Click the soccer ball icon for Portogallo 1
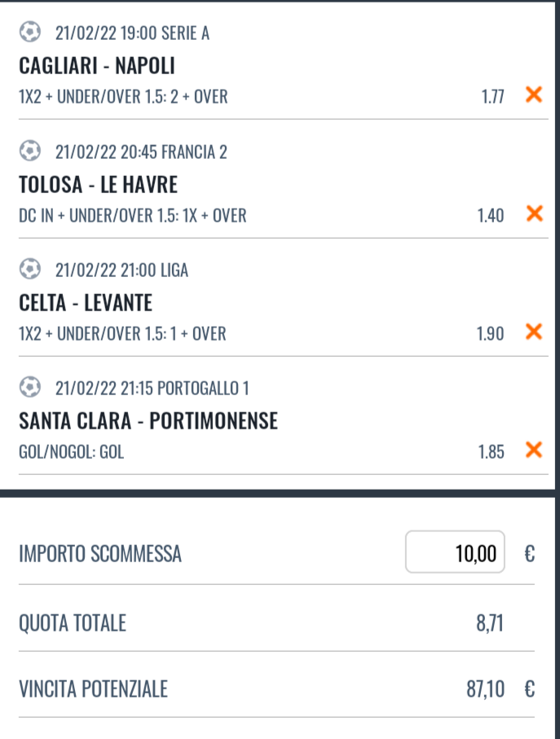The image size is (560, 739). 29,387
